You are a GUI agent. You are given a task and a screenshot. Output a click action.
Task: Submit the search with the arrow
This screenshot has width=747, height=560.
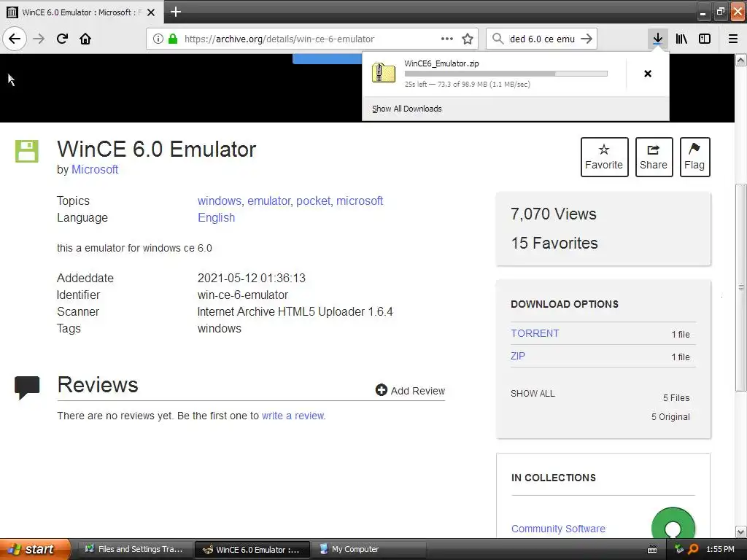[587, 39]
